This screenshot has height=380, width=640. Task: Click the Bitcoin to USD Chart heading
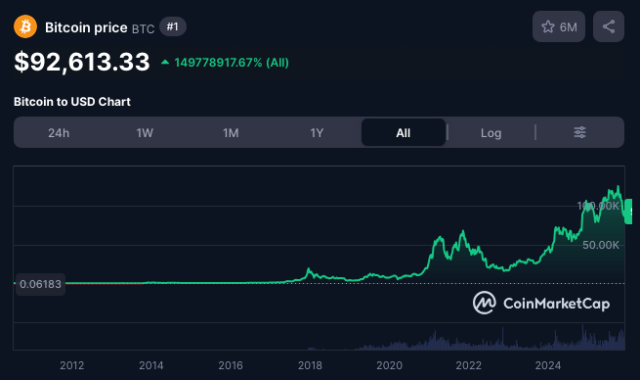pos(72,102)
